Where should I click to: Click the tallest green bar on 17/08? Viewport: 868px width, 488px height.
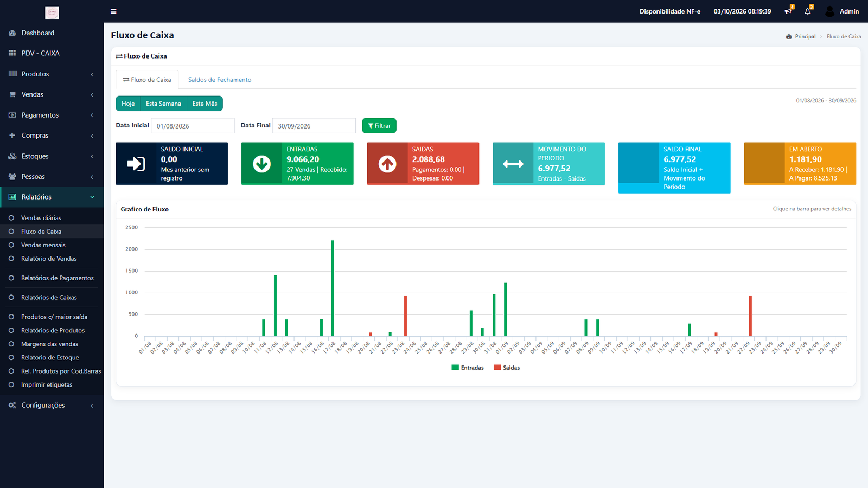click(333, 288)
